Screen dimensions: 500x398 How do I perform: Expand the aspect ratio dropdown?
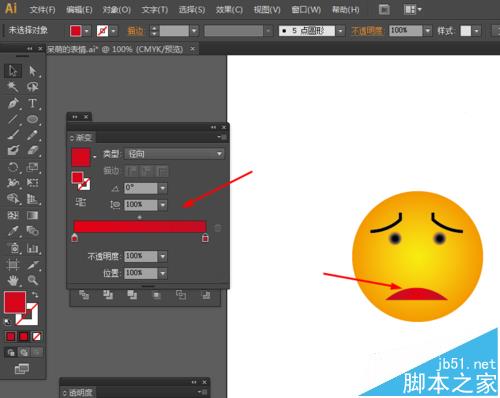coord(163,205)
